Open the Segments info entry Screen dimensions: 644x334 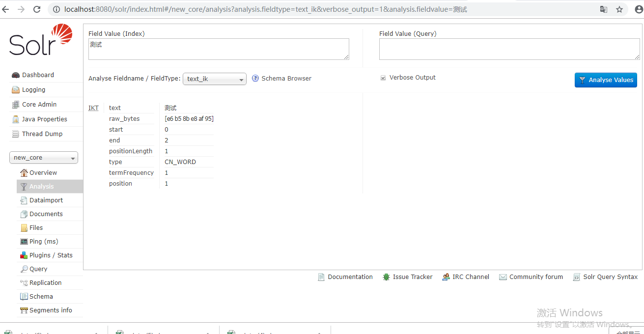pos(51,310)
